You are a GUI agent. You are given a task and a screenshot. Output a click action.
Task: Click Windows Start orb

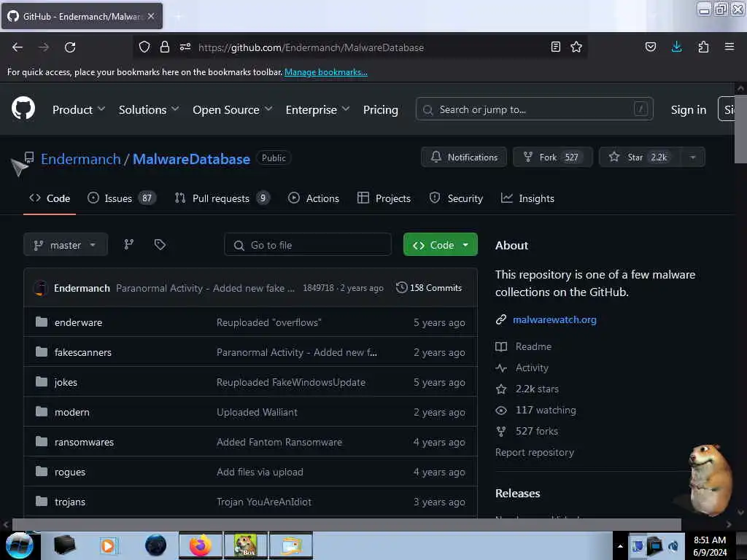pos(19,545)
